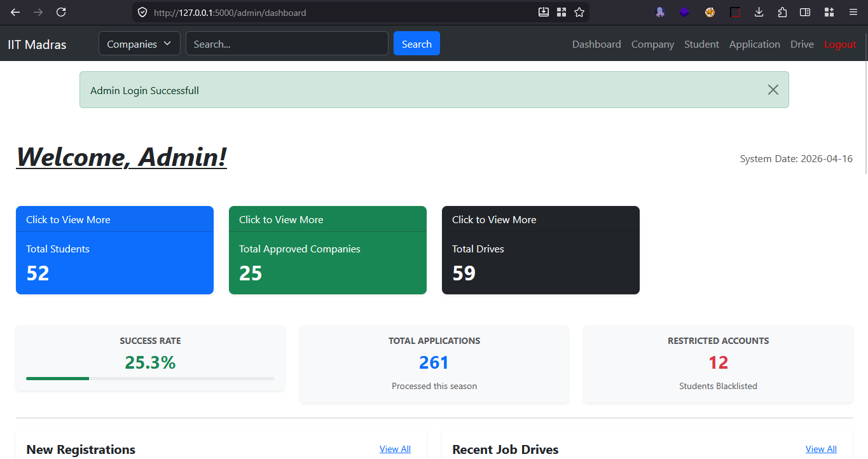The height and width of the screenshot is (459, 868).
Task: Click the System Date: 2026-04-16 text
Action: point(796,159)
